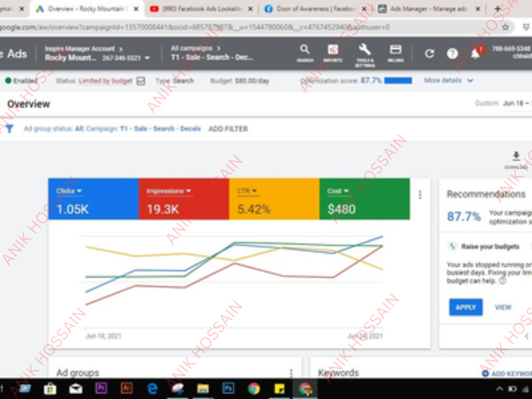
Task: Switch to Facebook Ads Lookalike YouTube tab
Action: (x=202, y=9)
